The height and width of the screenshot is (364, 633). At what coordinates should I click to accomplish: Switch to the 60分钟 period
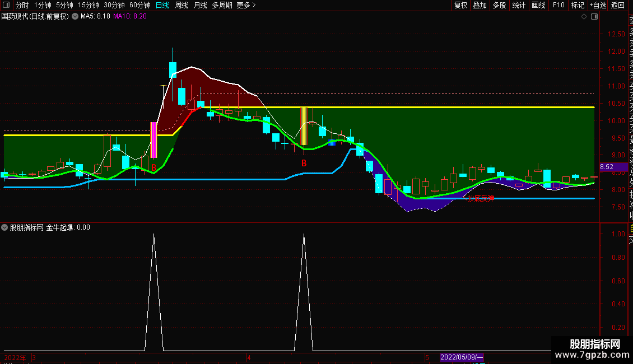point(139,5)
